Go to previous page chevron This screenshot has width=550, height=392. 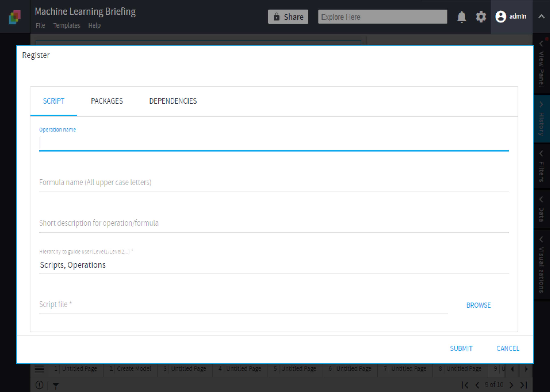pyautogui.click(x=477, y=385)
